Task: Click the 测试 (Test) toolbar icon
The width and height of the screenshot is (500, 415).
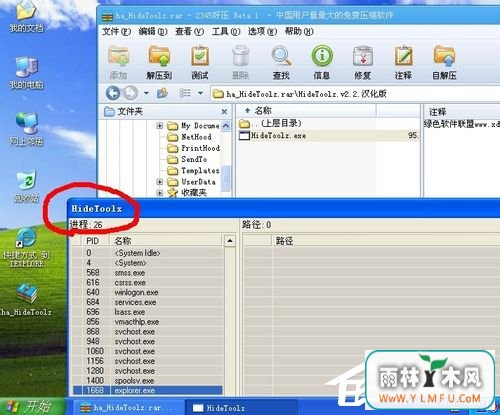Action: point(200,63)
